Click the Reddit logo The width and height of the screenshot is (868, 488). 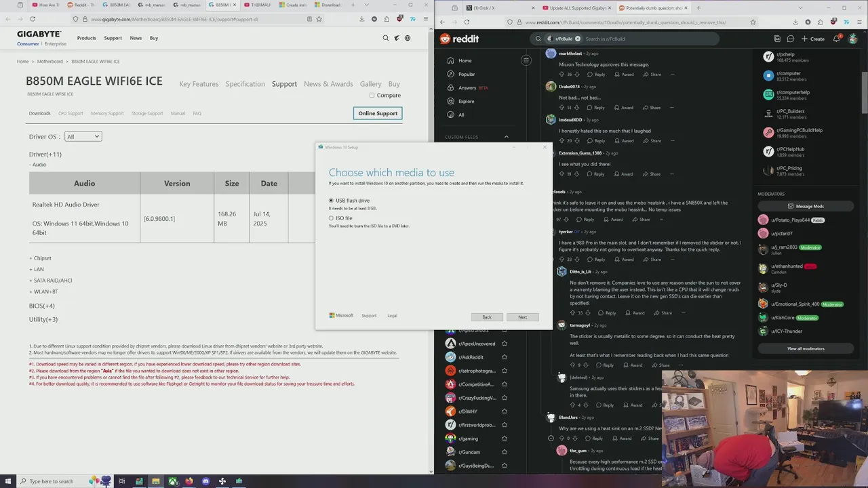coord(459,39)
